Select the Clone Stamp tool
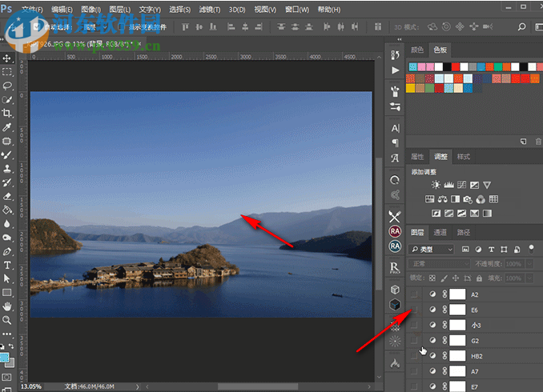 7,169
